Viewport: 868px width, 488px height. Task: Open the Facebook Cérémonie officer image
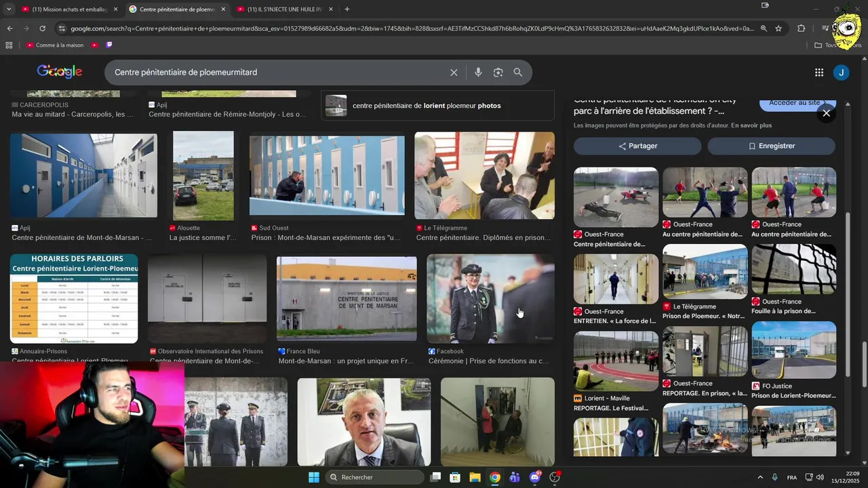point(490,299)
